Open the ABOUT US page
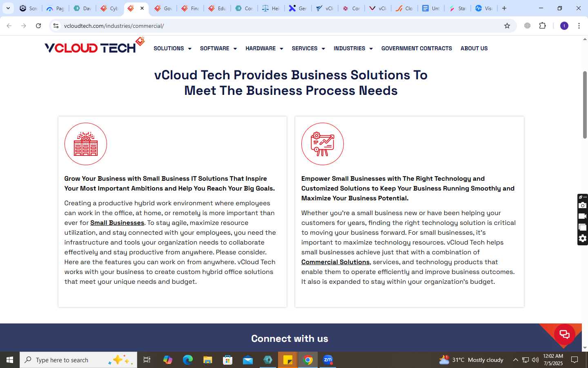 [x=474, y=48]
